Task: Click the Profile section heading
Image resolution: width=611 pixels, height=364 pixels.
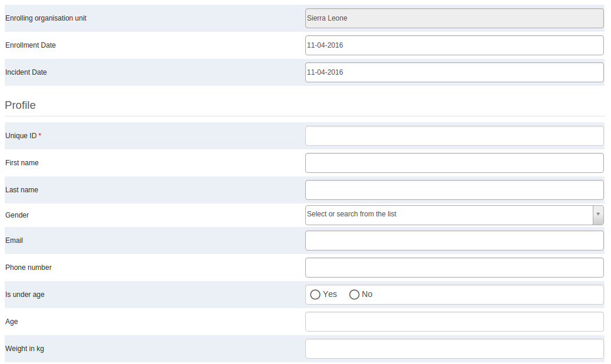Action: click(21, 105)
